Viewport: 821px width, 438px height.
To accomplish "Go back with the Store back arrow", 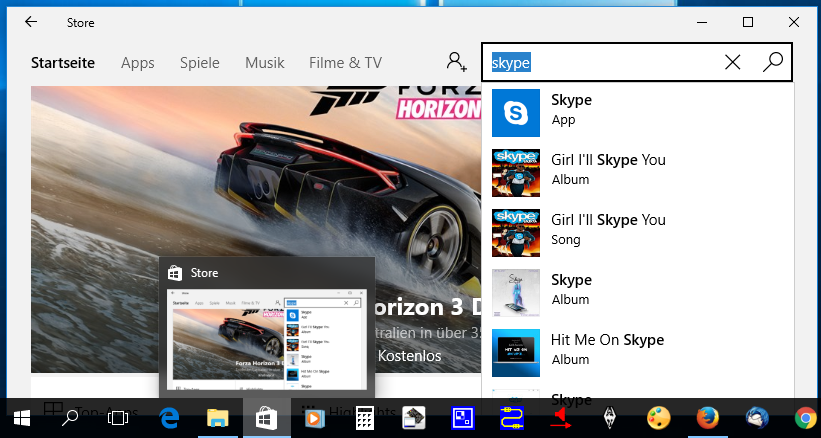I will click(31, 22).
